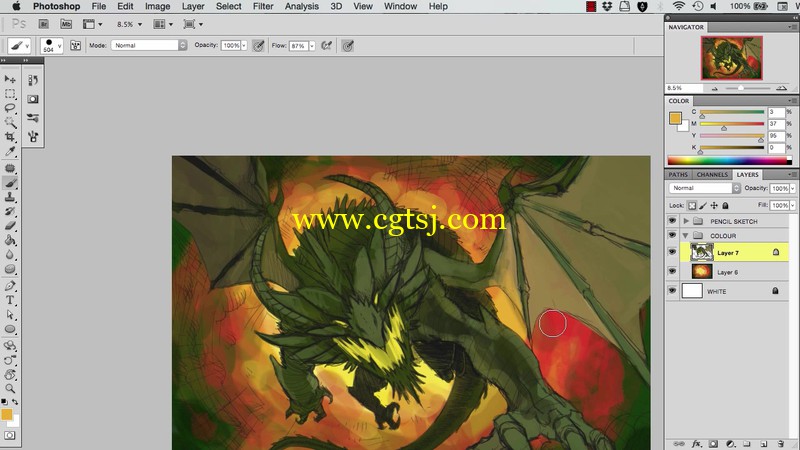Select the Eyedropper tool
Screen dimensions: 800x450
tap(10, 151)
